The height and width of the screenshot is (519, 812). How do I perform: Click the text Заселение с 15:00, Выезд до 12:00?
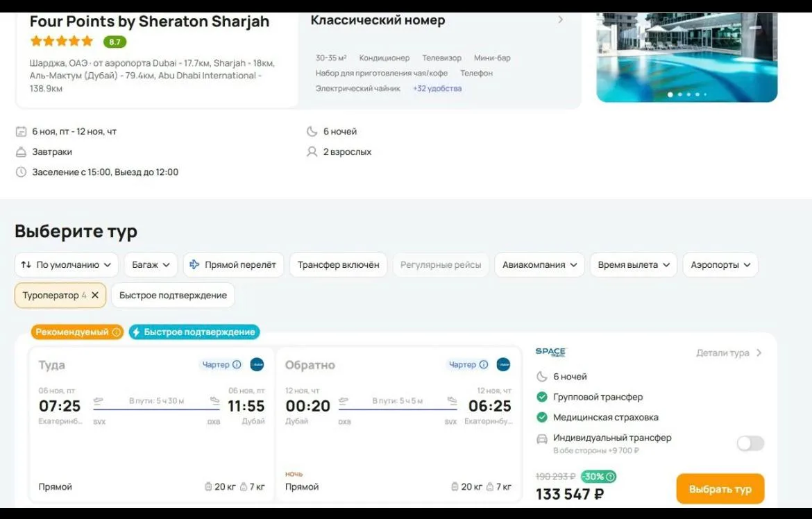pyautogui.click(x=105, y=172)
